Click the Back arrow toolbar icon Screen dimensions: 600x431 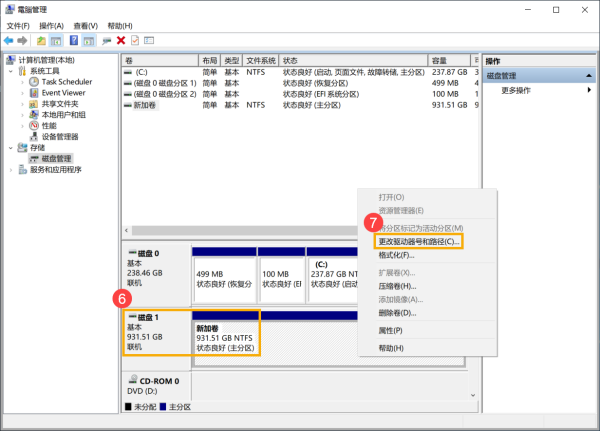tap(9, 40)
